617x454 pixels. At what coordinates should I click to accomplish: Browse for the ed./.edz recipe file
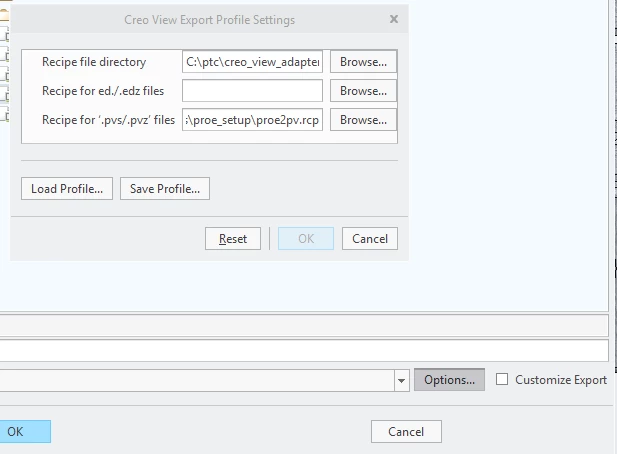tap(363, 90)
